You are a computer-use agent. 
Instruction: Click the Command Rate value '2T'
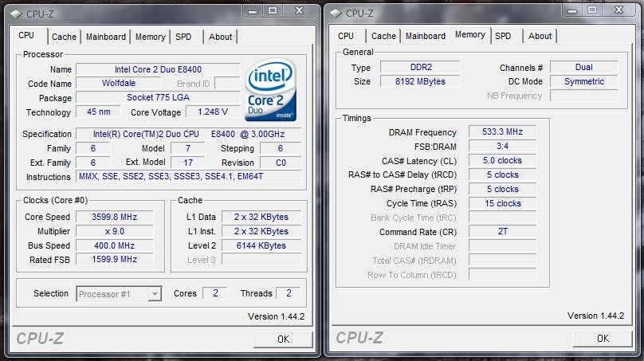click(x=502, y=232)
